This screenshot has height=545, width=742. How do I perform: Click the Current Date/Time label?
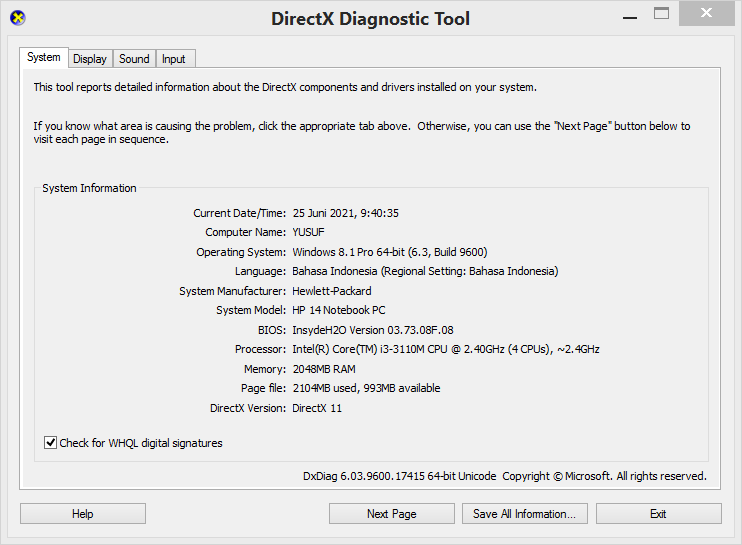click(x=239, y=213)
